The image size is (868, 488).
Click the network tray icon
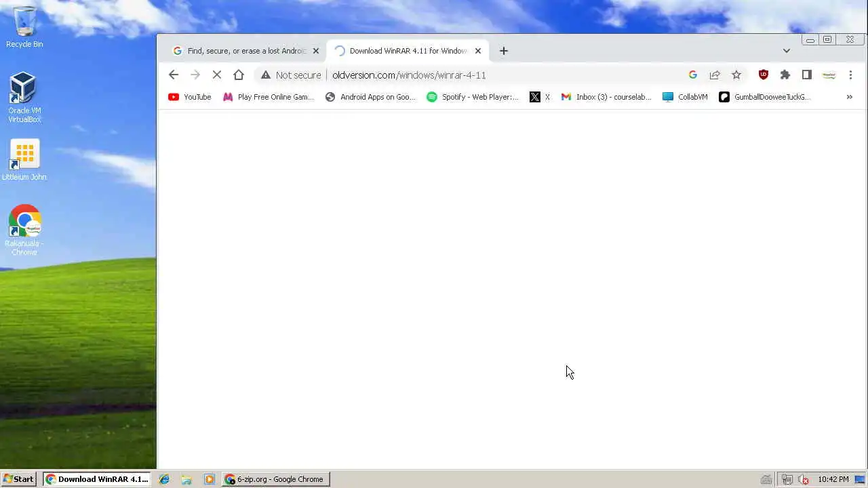coord(787,480)
